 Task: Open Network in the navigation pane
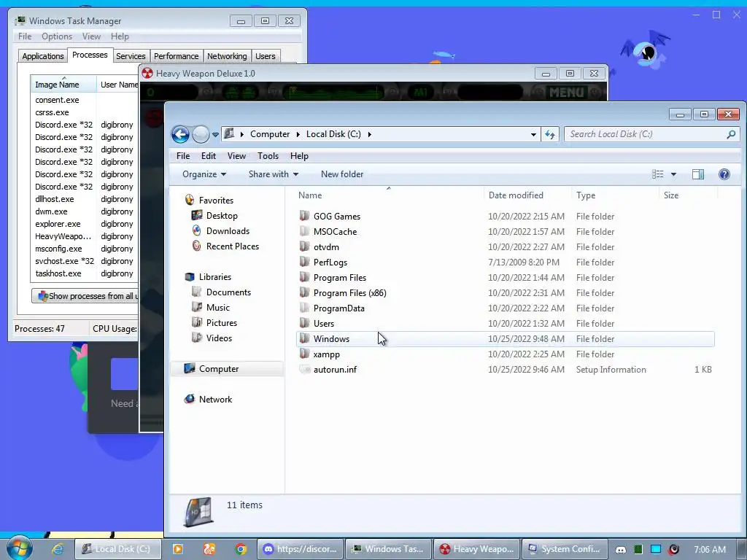coord(215,399)
